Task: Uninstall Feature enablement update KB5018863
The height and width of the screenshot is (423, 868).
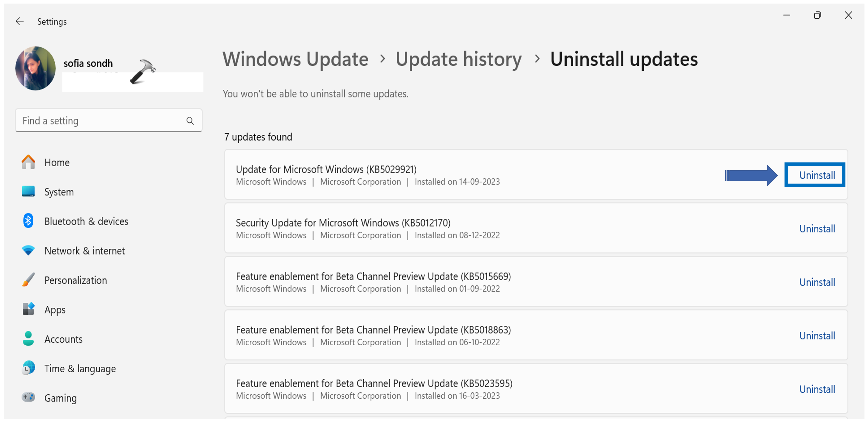Action: pos(817,336)
